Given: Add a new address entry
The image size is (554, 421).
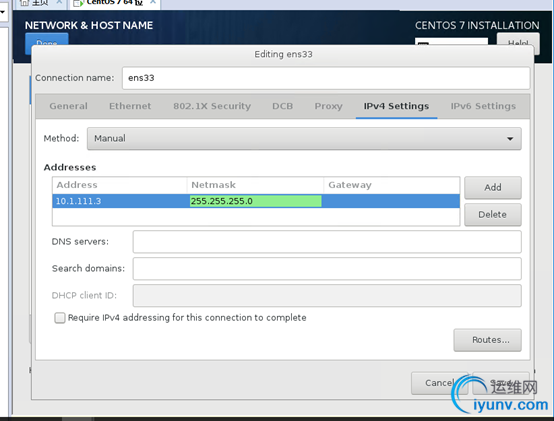Looking at the screenshot, I should pyautogui.click(x=493, y=188).
